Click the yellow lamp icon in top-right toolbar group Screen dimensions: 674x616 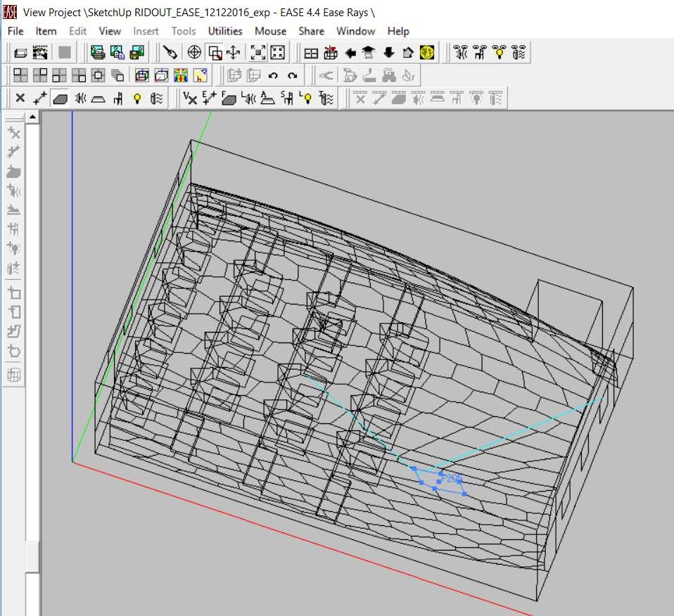[x=499, y=53]
